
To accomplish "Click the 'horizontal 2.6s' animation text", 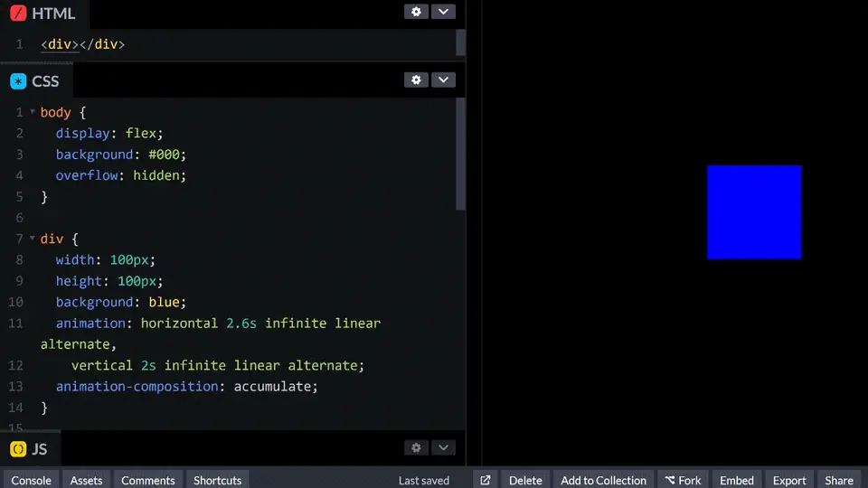I will click(198, 324).
